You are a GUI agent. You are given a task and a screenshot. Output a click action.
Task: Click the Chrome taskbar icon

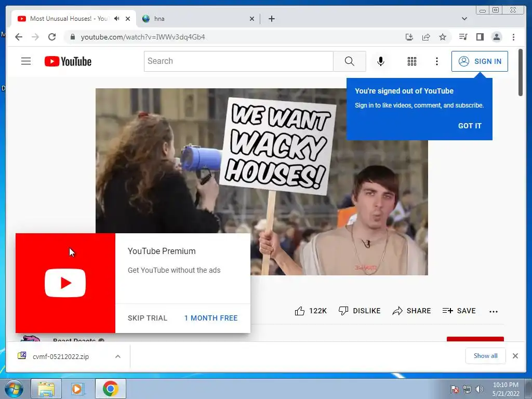coord(111,389)
